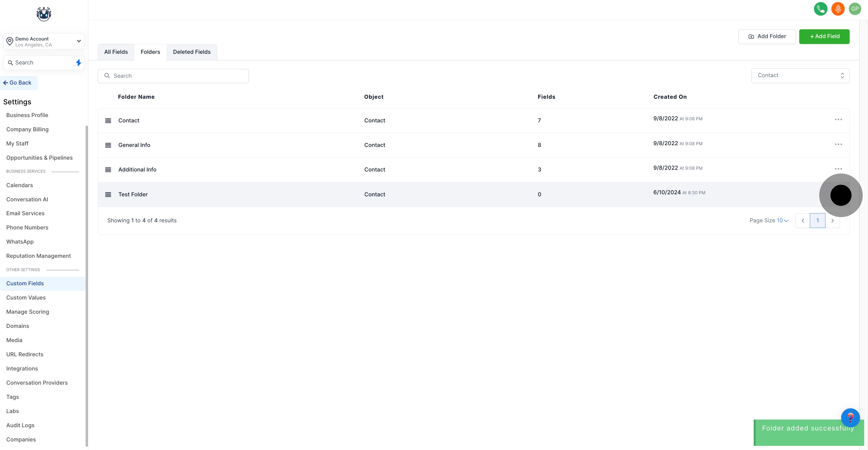This screenshot has height=450, width=868.
Task: Open the orange notifications bell
Action: pyautogui.click(x=838, y=9)
